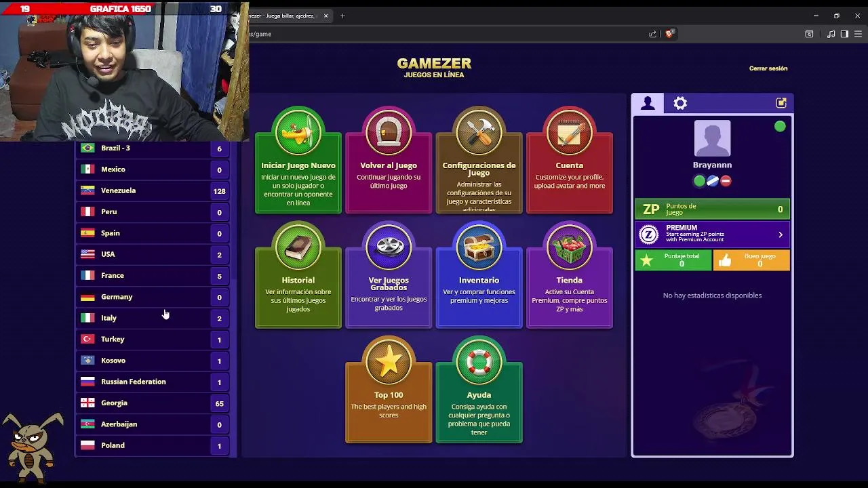Screen dimensions: 868x488
Task: Expand the PREMIUM account arrow
Action: coord(781,235)
